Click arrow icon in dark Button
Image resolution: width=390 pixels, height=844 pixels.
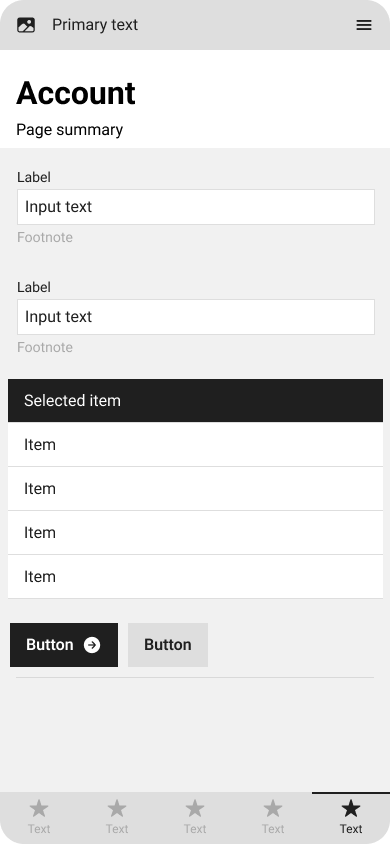92,645
